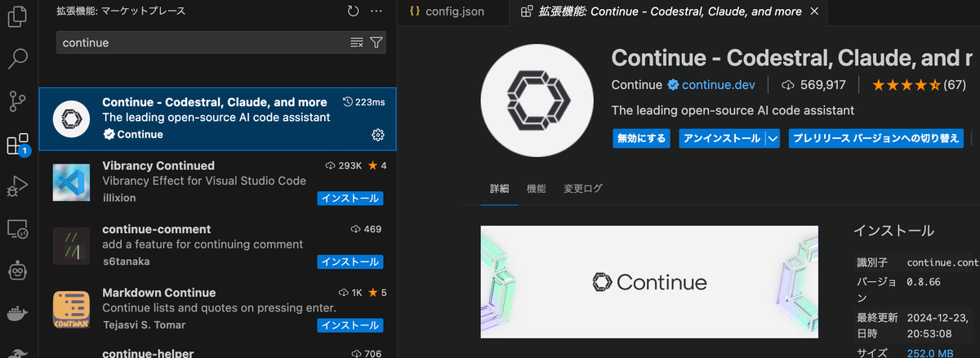Click 無効にする to disable the extension
Image resolution: width=980 pixels, height=358 pixels.
coord(641,138)
